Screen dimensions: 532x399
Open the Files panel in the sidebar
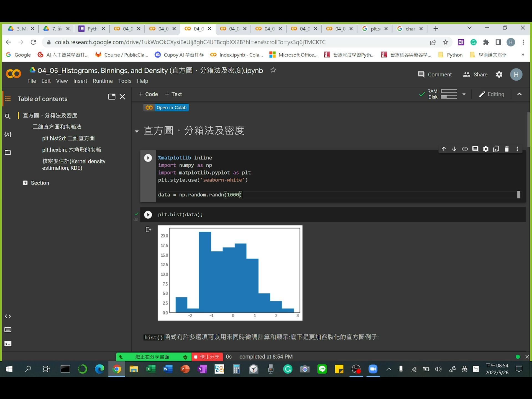7,152
